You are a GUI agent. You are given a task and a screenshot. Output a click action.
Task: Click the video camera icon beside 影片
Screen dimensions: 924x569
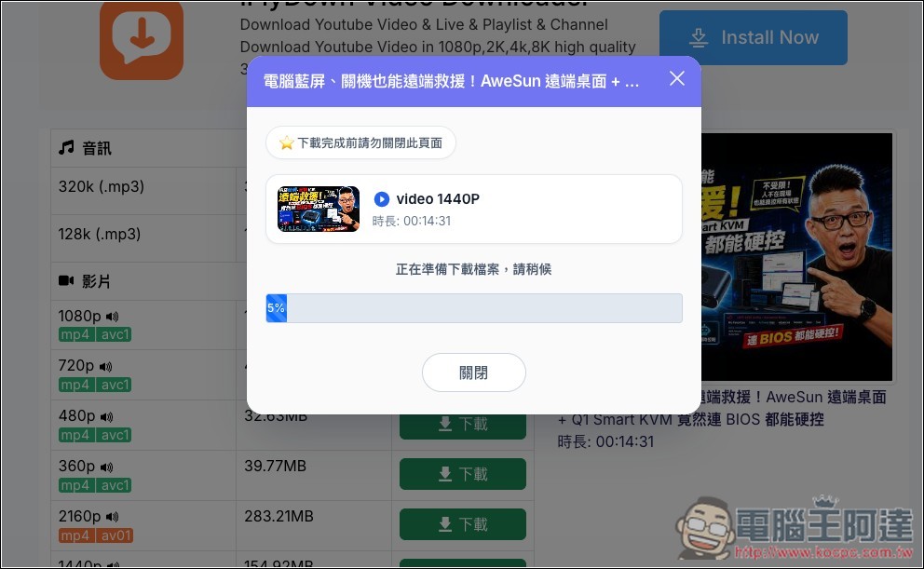[66, 280]
